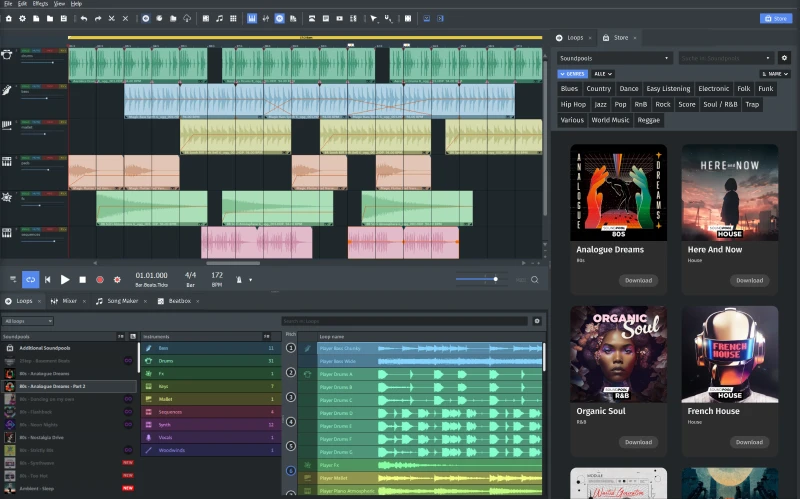
Task: Select the Drums instrument row
Action: [211, 361]
